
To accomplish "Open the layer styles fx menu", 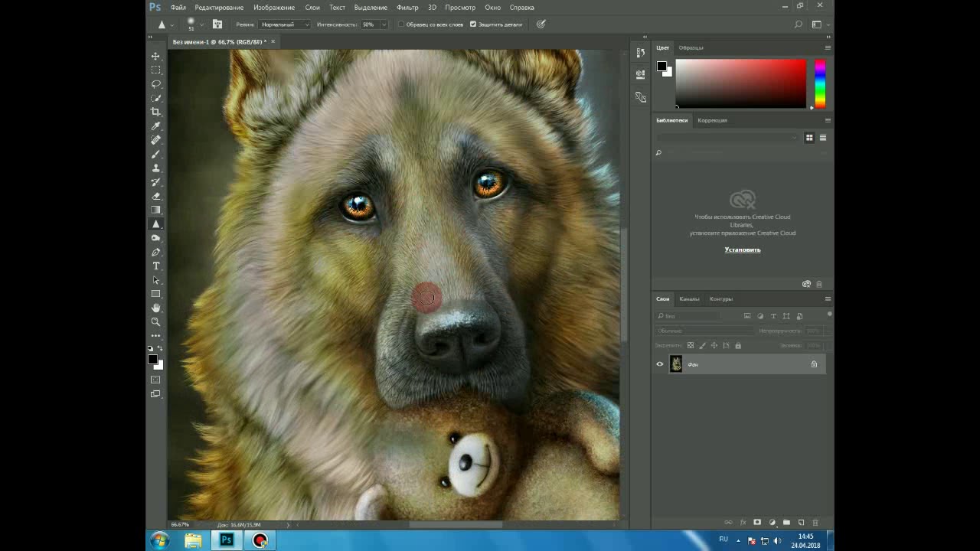I will pyautogui.click(x=743, y=523).
